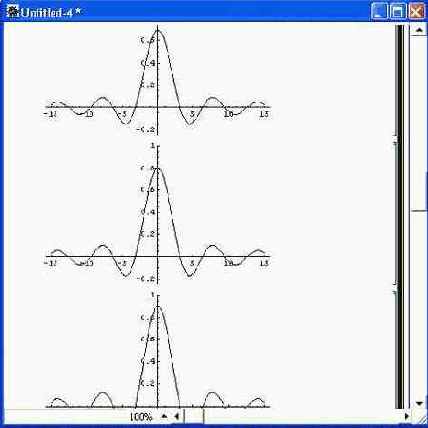
Task: Select the top plot's cell bracket
Action: pos(399,83)
